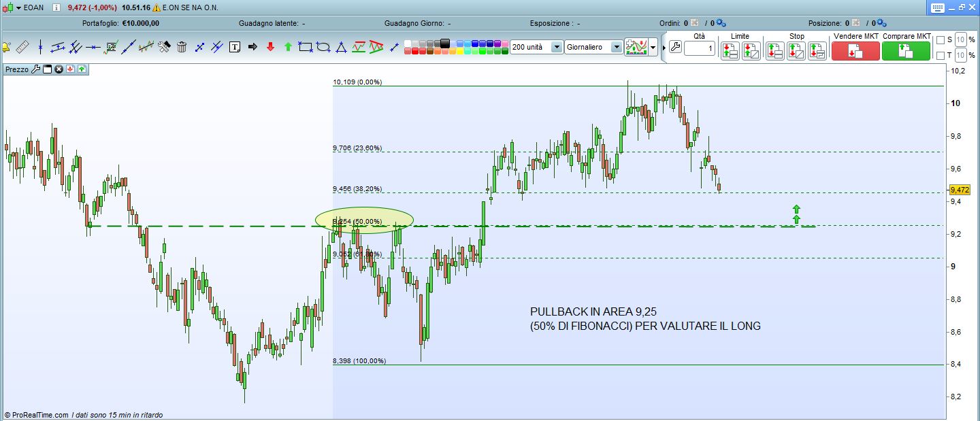Image resolution: width=980 pixels, height=421 pixels.
Task: Click first Stop order button
Action: tap(775, 50)
